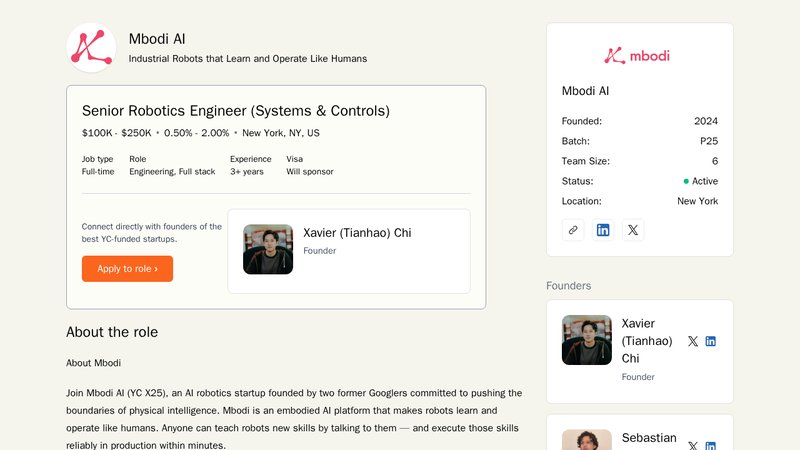Open Sebastian's LinkedIn profile icon
Image resolution: width=800 pixels, height=450 pixels.
[x=711, y=445]
